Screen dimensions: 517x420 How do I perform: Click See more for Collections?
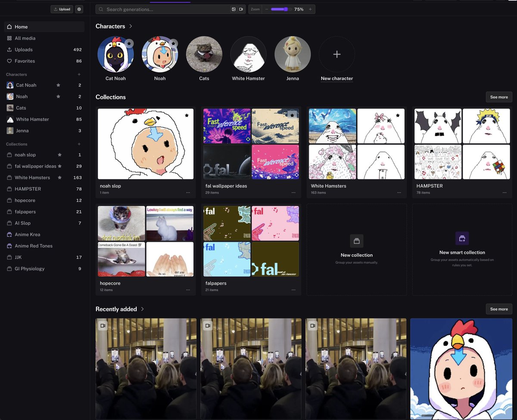click(x=499, y=97)
